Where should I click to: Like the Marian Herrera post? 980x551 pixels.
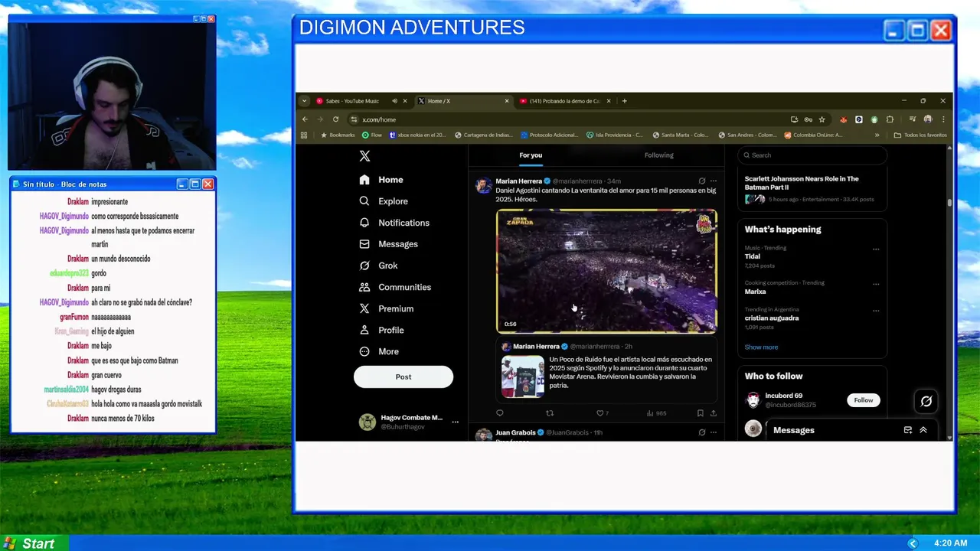(602, 413)
